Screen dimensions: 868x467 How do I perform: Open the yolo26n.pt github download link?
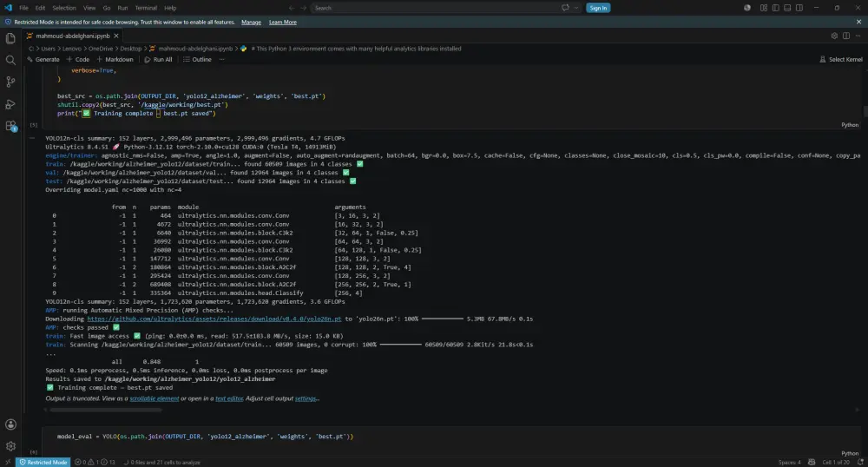tap(214, 319)
